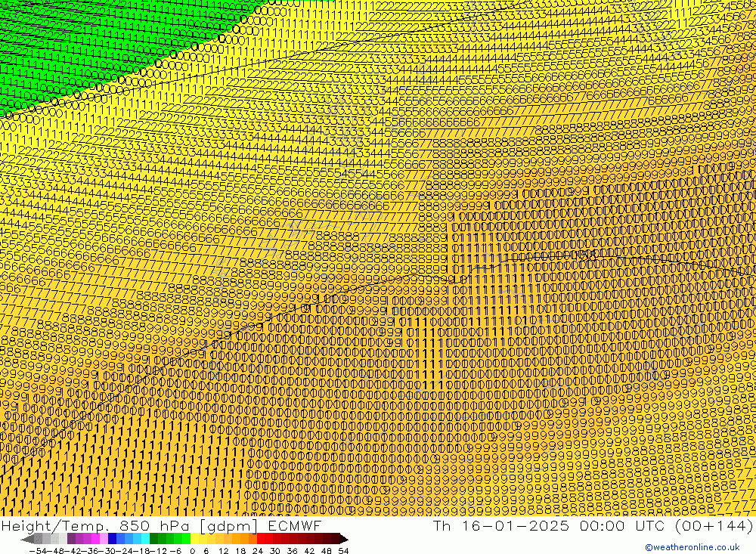Image resolution: width=756 pixels, height=554 pixels.
Task: Click the '-54' legend scale label
Action: [x=38, y=551]
